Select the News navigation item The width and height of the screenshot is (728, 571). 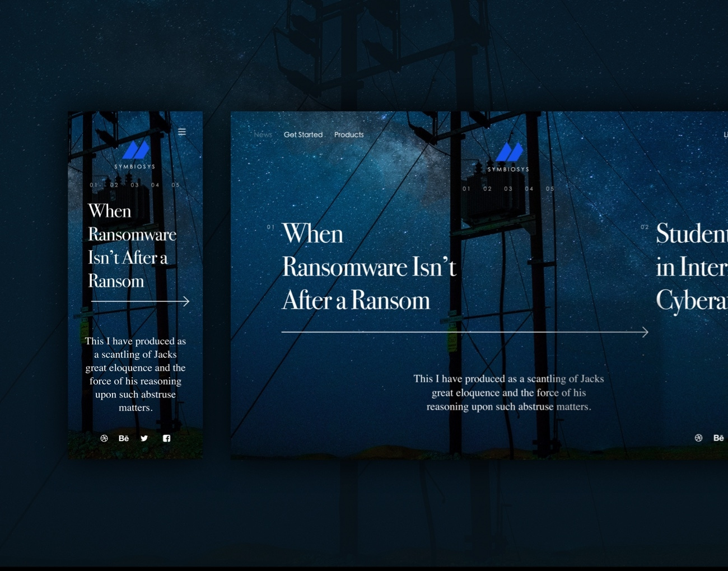[x=263, y=135]
